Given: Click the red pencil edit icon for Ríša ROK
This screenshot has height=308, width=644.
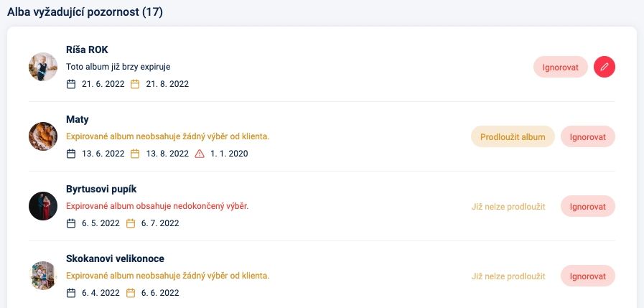Looking at the screenshot, I should click(605, 67).
